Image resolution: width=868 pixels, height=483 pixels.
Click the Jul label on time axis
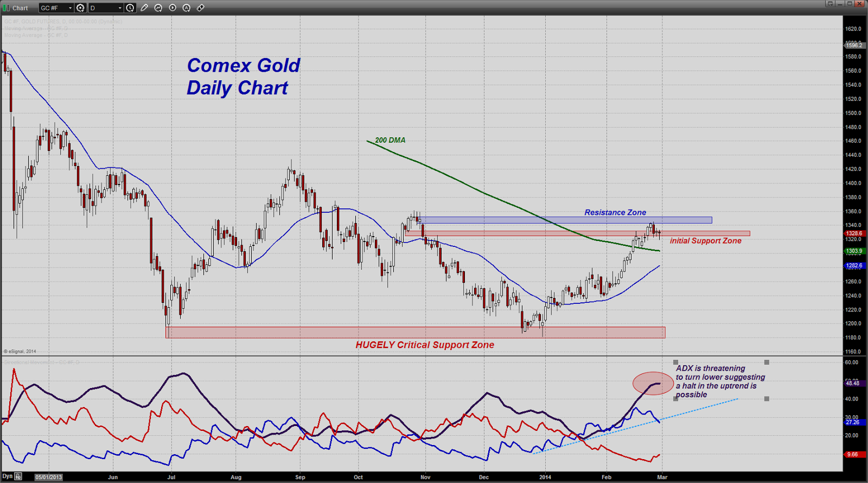pos(171,478)
